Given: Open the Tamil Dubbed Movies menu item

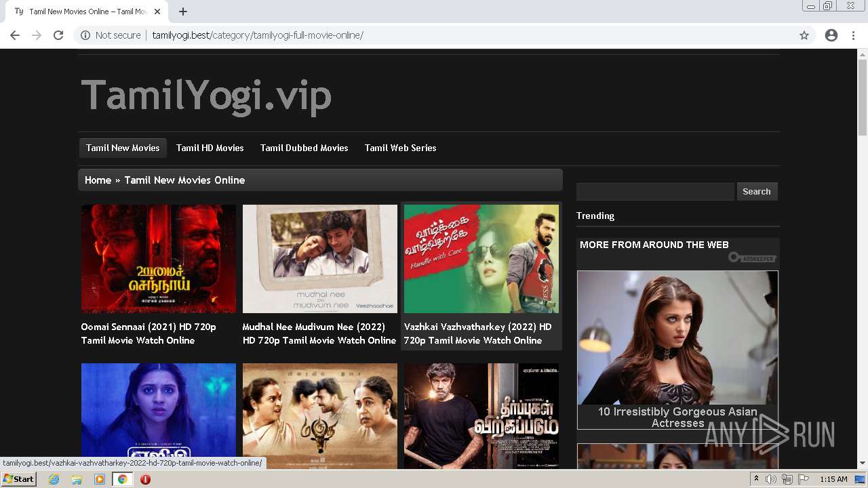Looking at the screenshot, I should tap(304, 148).
